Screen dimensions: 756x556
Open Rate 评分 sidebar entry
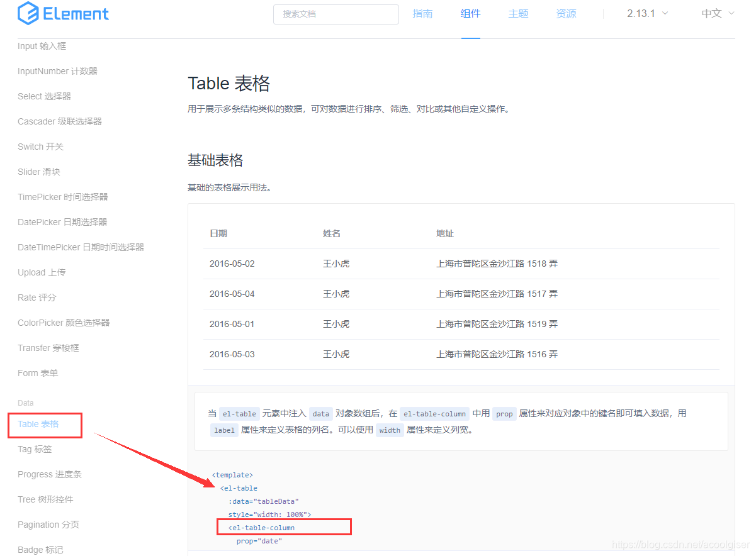[x=37, y=297]
